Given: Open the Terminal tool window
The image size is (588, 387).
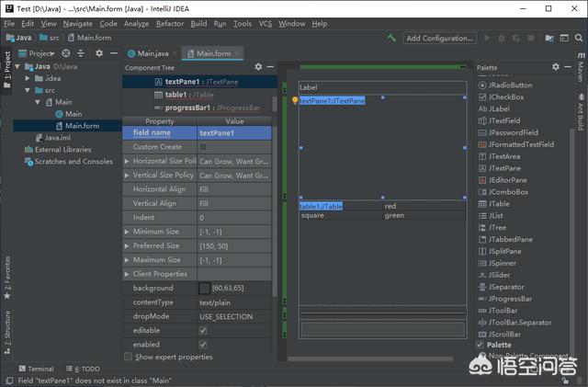Looking at the screenshot, I should coord(37,369).
